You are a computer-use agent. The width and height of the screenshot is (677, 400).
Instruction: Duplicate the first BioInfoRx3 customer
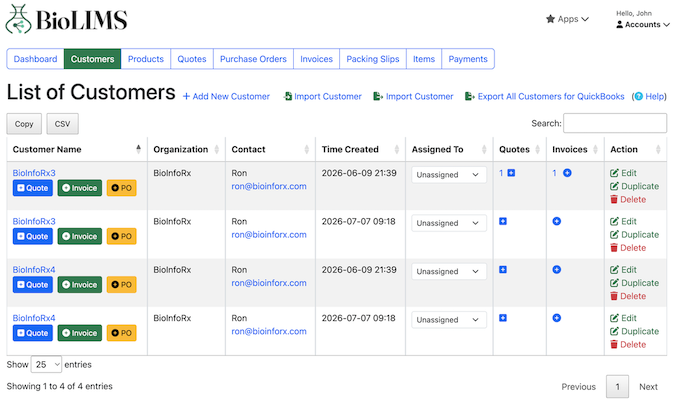click(634, 186)
